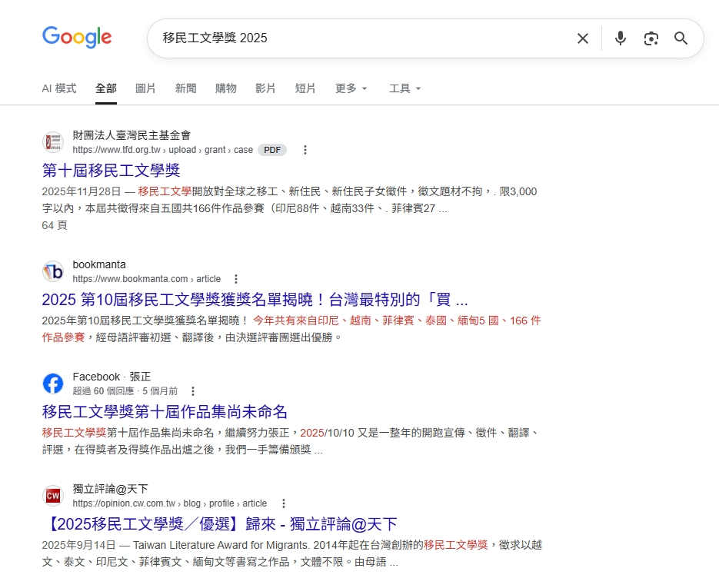Image resolution: width=719 pixels, height=588 pixels.
Task: Click the 超過 60 個回應 · 5 個月前 text
Action: (x=125, y=391)
